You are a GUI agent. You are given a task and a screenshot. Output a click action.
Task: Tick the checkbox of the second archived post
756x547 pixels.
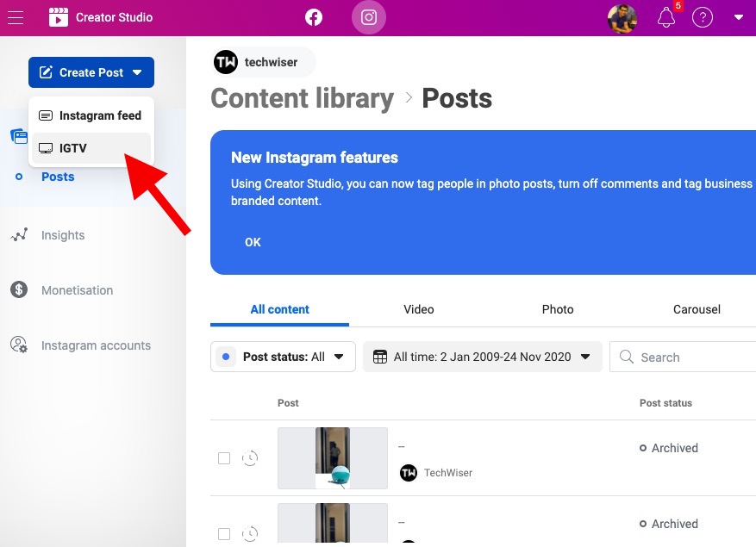(224, 533)
